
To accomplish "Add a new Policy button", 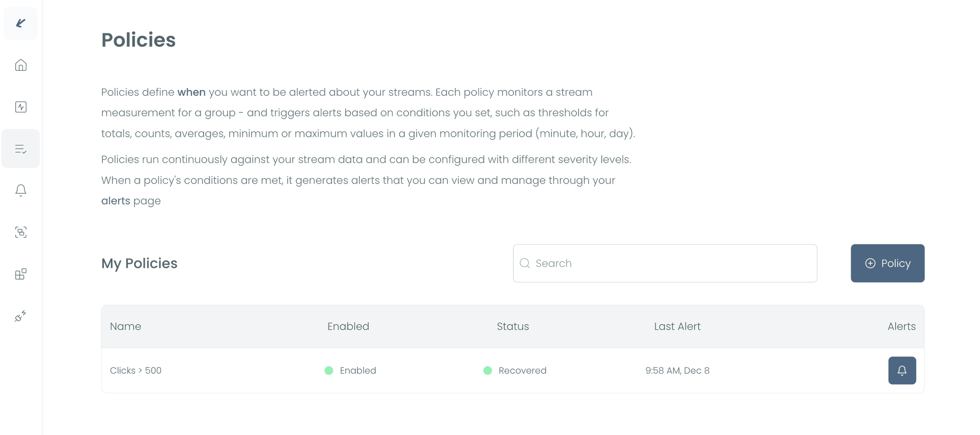I will [x=888, y=263].
